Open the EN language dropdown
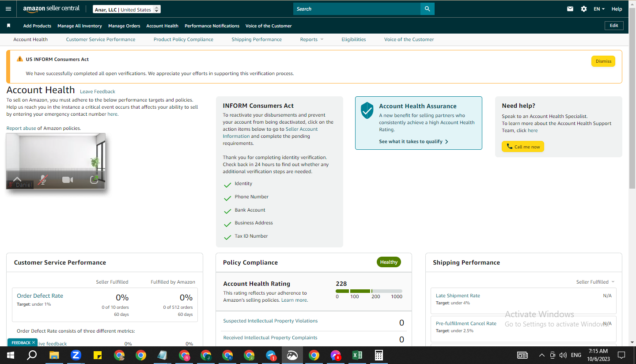This screenshot has width=636, height=364. [x=599, y=9]
